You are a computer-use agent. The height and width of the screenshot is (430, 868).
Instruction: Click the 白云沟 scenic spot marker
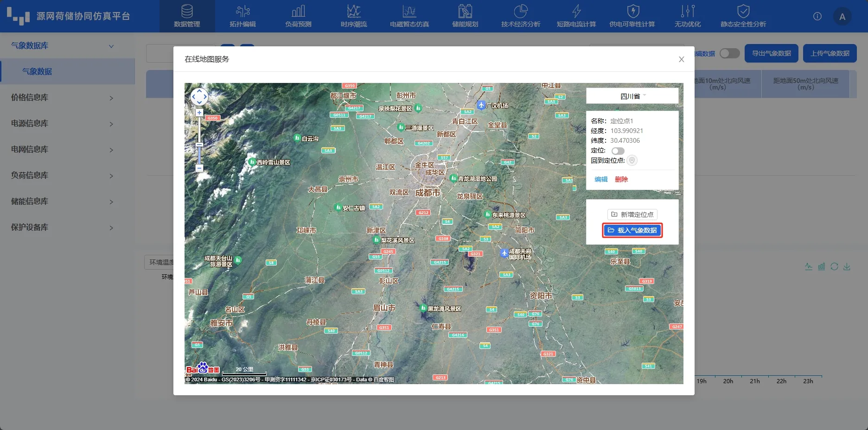pyautogui.click(x=297, y=138)
